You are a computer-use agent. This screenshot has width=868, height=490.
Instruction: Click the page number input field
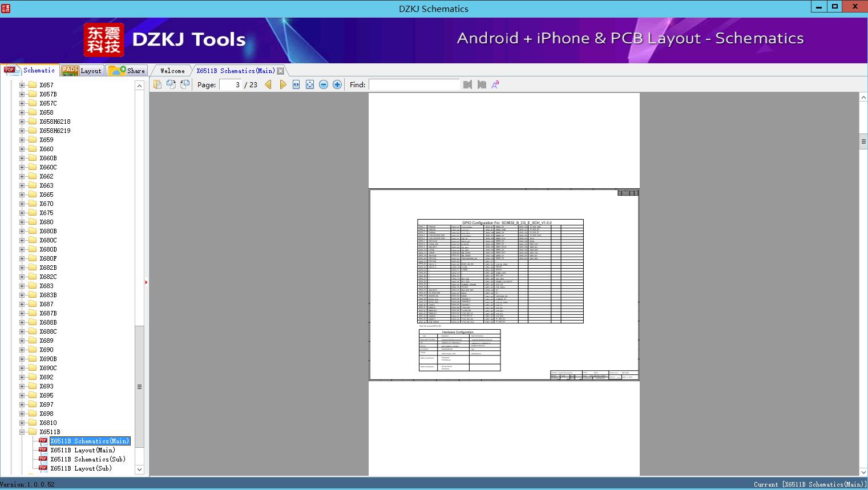click(x=231, y=84)
